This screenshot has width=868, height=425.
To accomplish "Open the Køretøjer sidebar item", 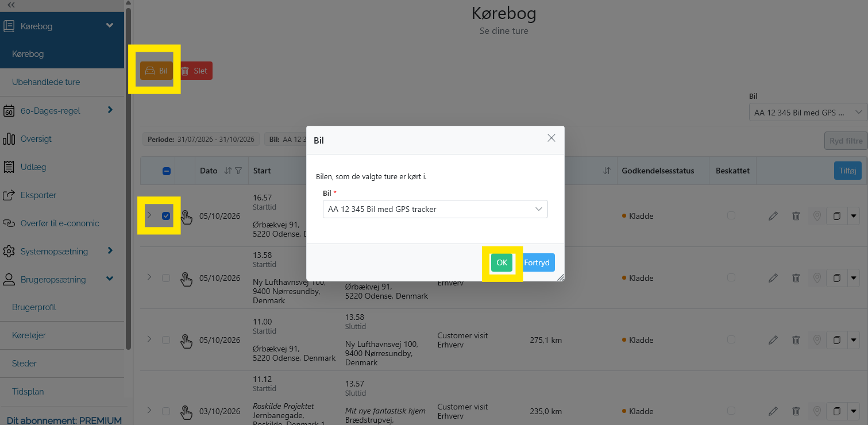I will (x=29, y=335).
